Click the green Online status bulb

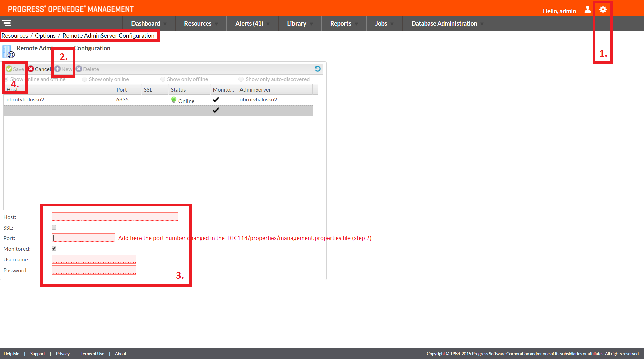point(174,100)
